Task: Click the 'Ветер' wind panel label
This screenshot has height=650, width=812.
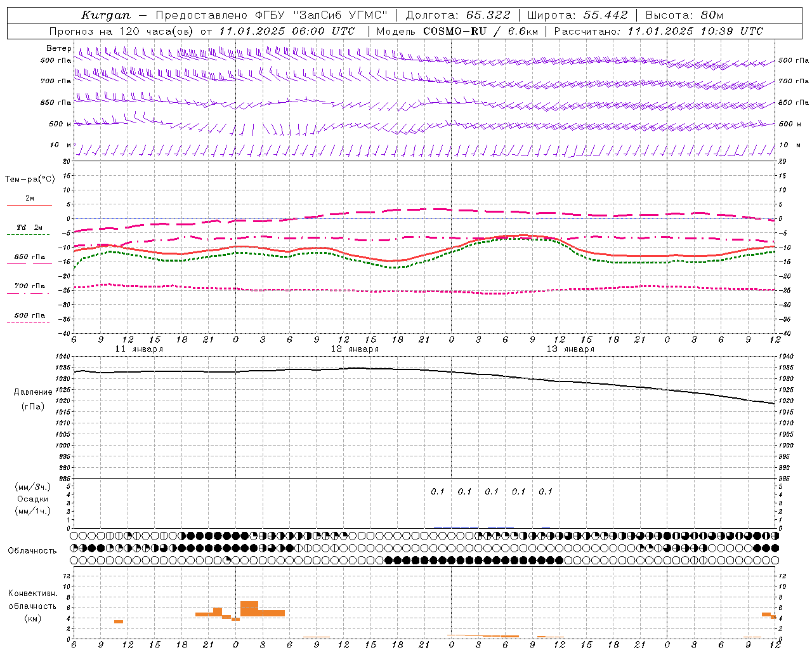Action: (x=59, y=48)
